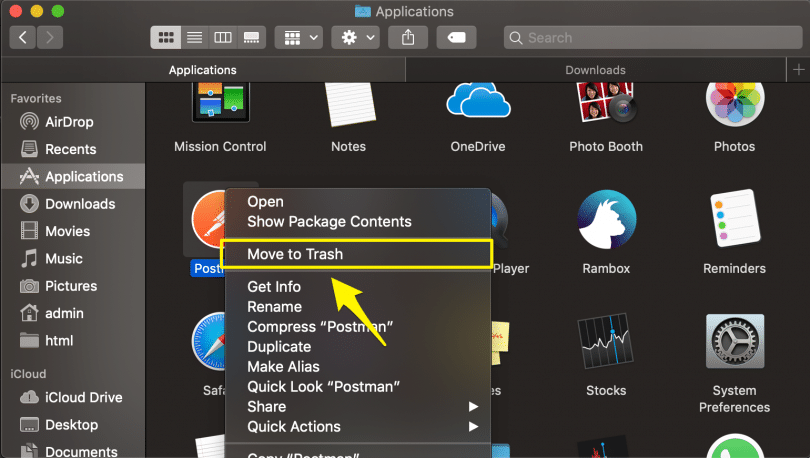
Task: Choose Show Package Contents
Action: tap(357, 222)
